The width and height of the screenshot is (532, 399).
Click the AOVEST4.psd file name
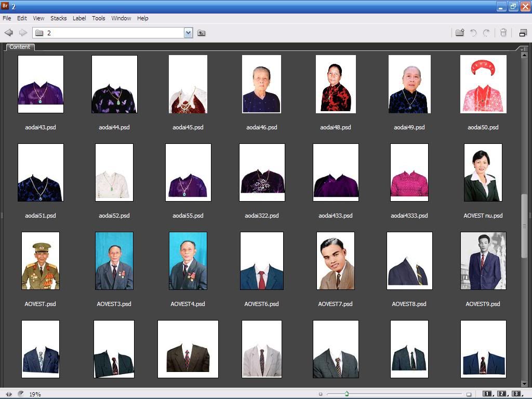click(188, 304)
